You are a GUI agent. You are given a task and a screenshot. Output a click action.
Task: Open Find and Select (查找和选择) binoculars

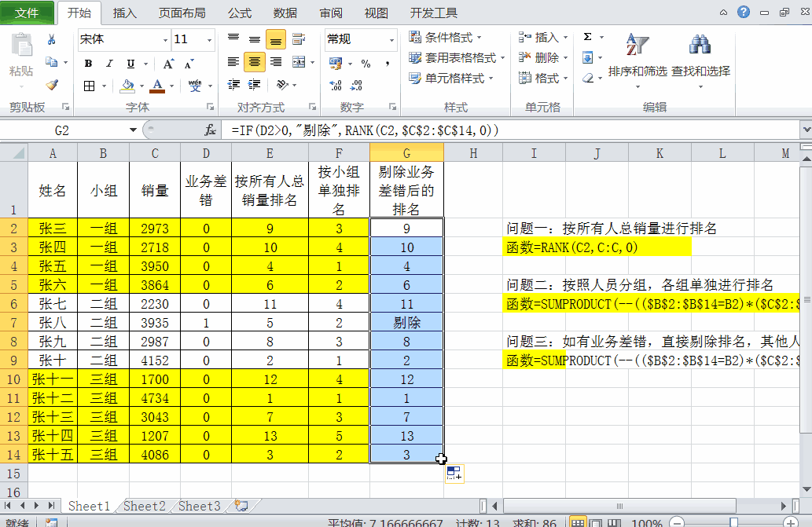point(700,61)
